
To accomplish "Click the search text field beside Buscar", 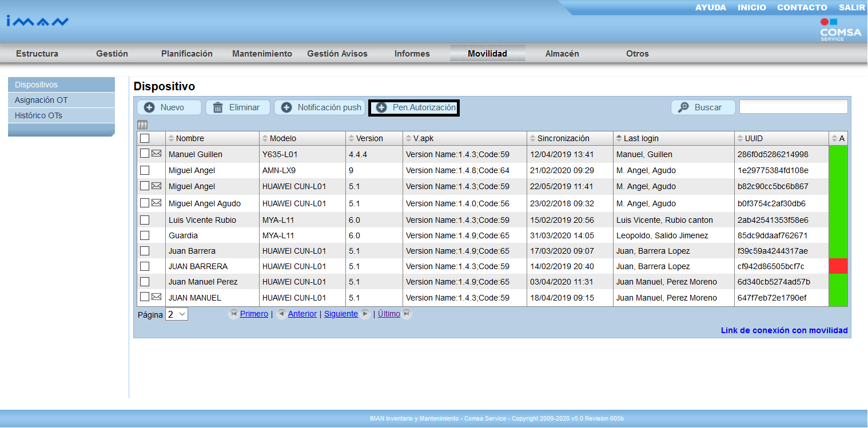I will point(793,107).
